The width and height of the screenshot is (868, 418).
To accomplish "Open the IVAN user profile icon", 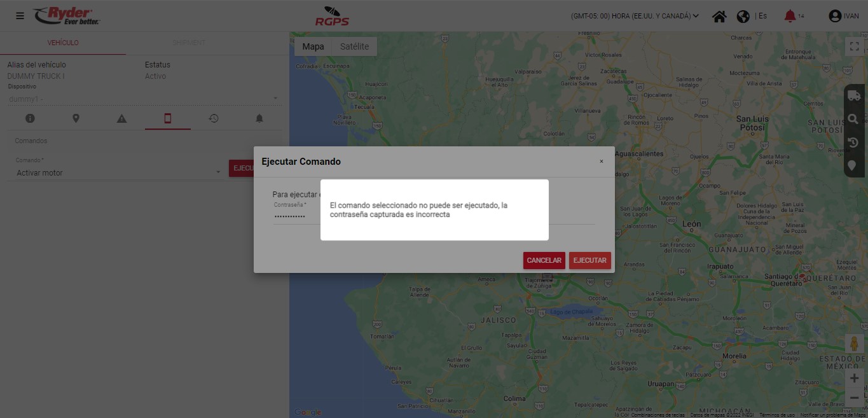I will [x=835, y=17].
